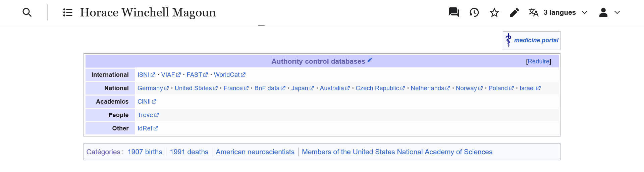The height and width of the screenshot is (172, 644).
Task: Open the search magnifier icon
Action: 27,12
